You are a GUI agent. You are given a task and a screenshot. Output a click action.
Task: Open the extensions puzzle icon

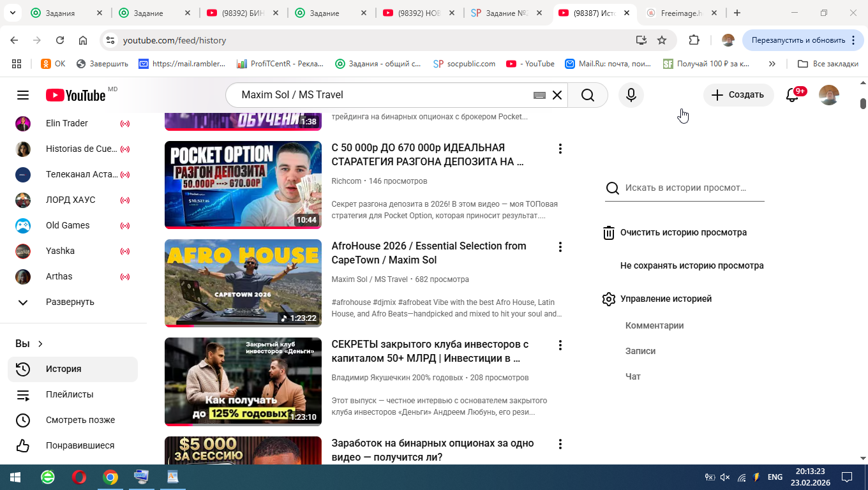(694, 40)
